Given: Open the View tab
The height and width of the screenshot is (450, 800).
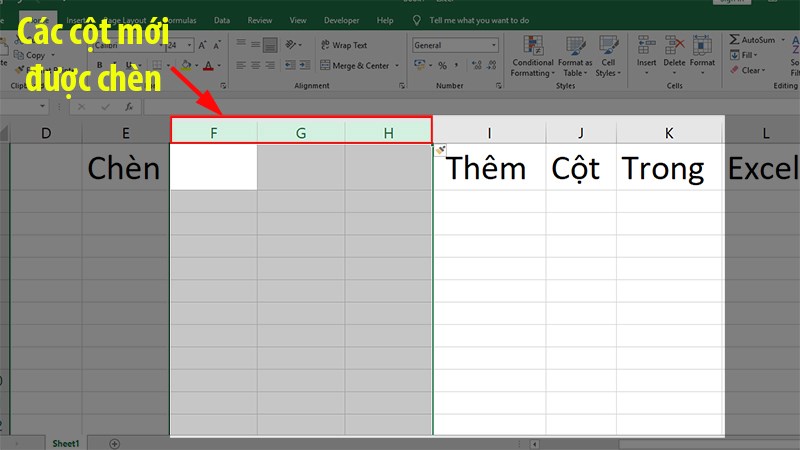Looking at the screenshot, I should click(298, 20).
